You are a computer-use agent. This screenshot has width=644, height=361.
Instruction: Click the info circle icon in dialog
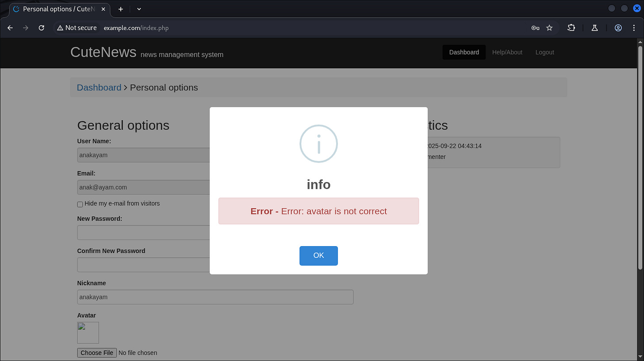318,144
